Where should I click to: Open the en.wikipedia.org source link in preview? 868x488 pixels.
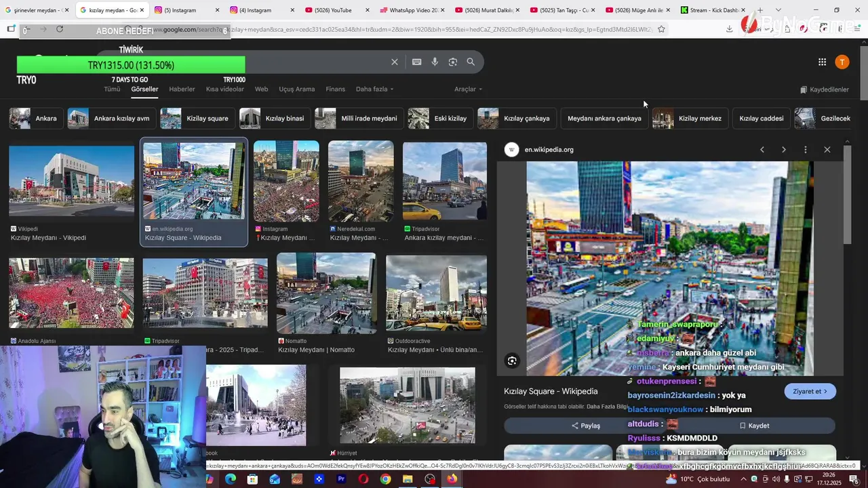click(x=549, y=150)
